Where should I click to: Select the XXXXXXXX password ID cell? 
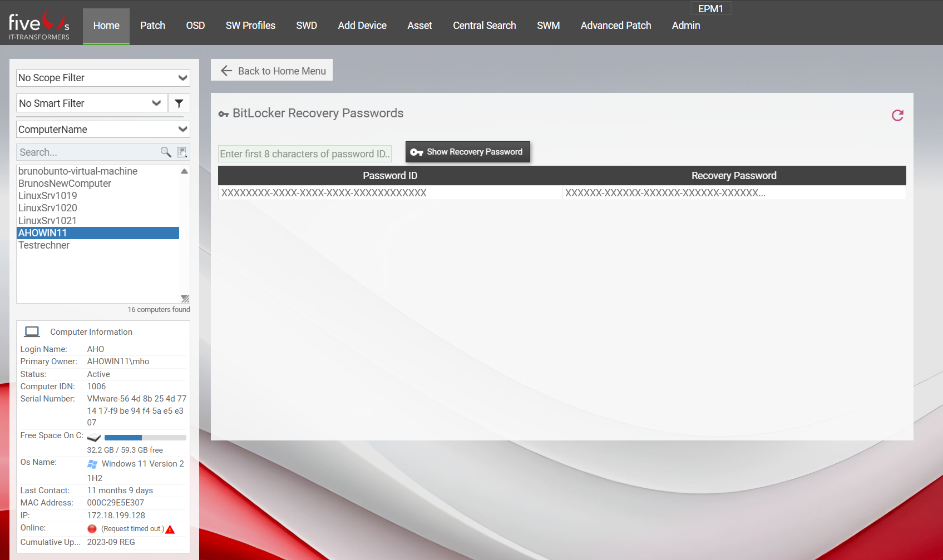tap(390, 193)
